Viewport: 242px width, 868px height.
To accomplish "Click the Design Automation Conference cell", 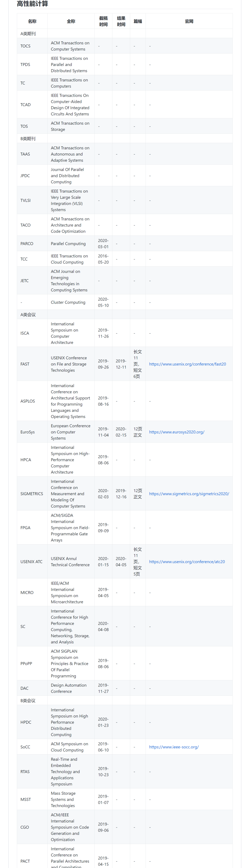I will (x=68, y=688).
